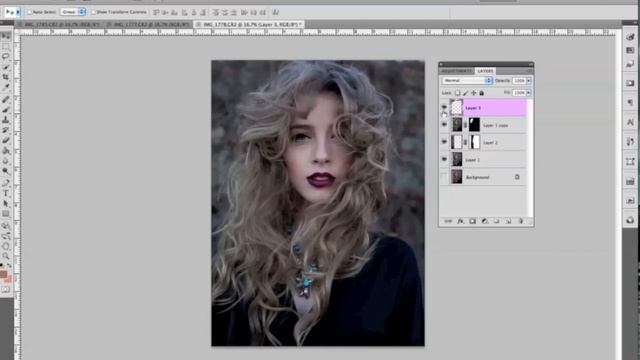Select the Clone Stamp tool

click(x=6, y=120)
